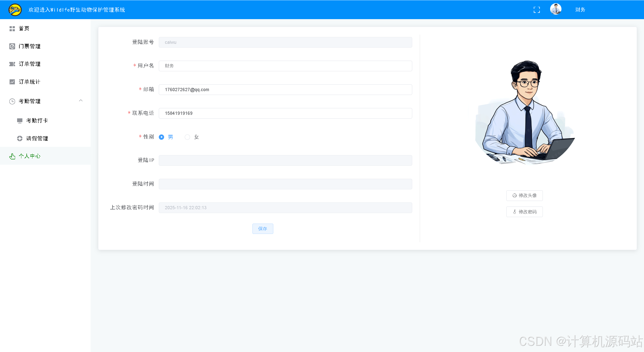This screenshot has width=644, height=352.
Task: Click the 订单统计 chart icon
Action: (12, 82)
